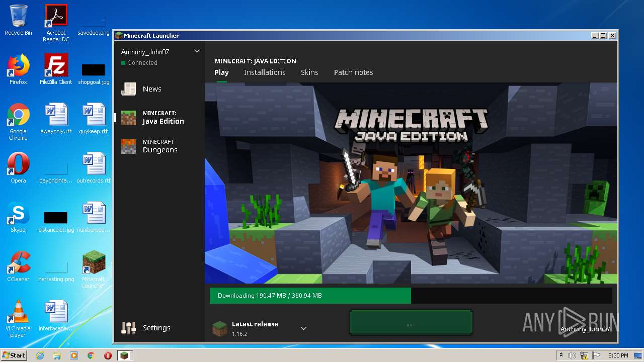Open Minecraft Dungeons sidebar icon
This screenshot has width=644, height=362.
(129, 146)
